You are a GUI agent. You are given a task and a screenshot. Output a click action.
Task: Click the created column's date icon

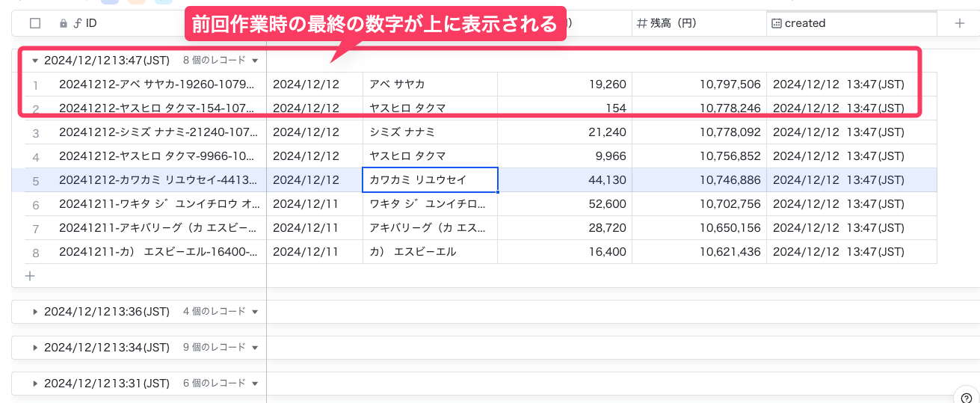click(x=776, y=23)
